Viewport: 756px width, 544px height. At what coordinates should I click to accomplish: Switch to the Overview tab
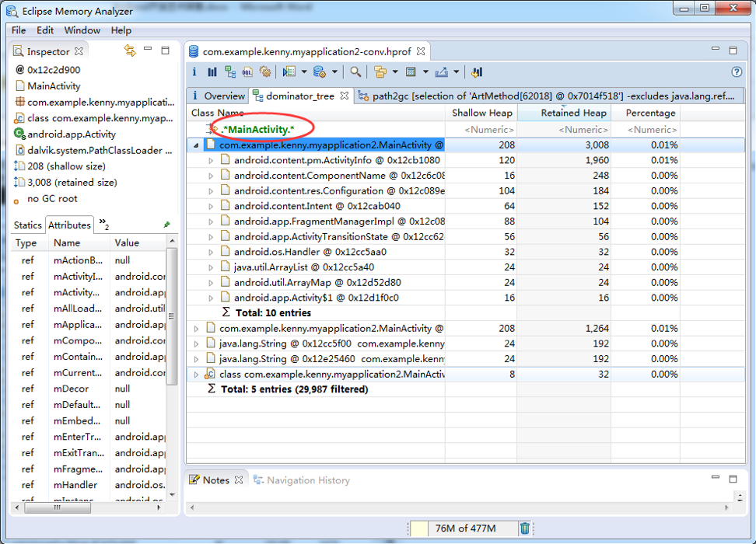[x=219, y=96]
